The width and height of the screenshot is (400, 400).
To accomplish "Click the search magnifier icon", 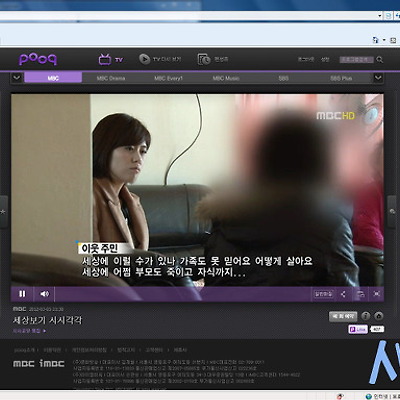I will [x=379, y=60].
